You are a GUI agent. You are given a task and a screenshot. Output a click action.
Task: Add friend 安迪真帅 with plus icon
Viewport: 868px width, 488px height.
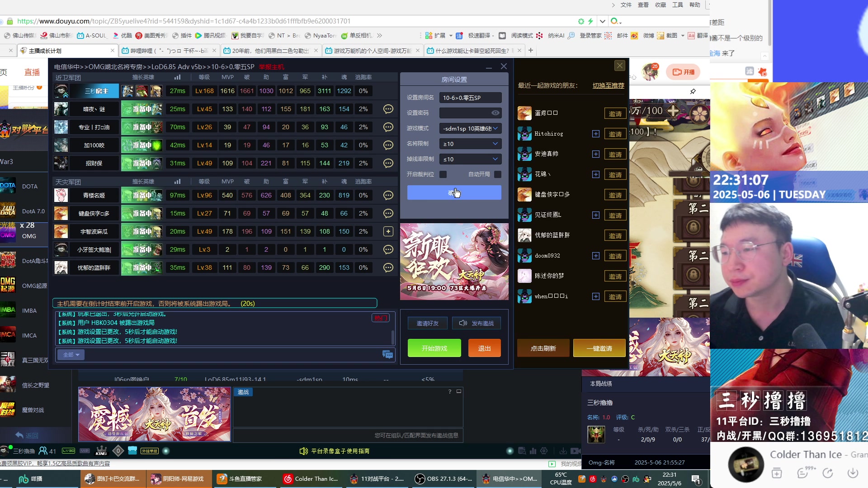[596, 154]
